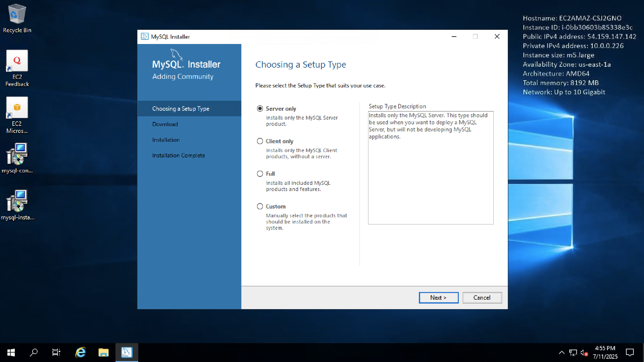Click the muted volume tray icon
This screenshot has height=362, width=644.
[x=584, y=353]
